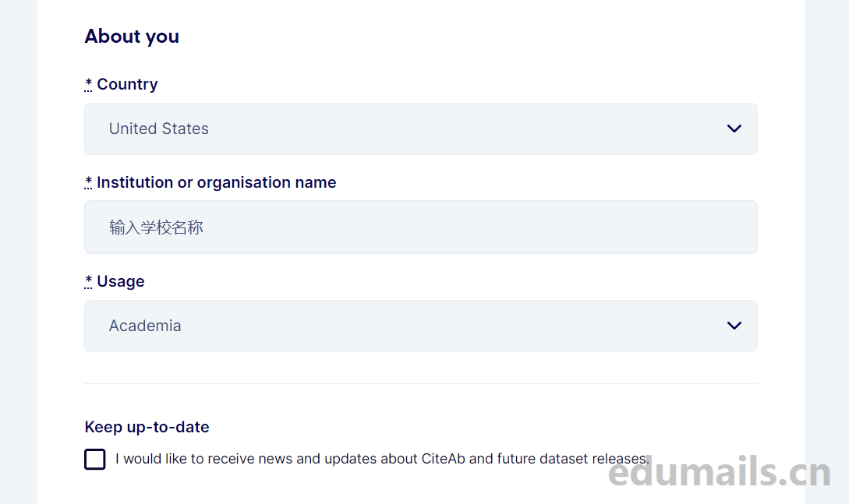Click the divider line below Usage
The width and height of the screenshot is (849, 504).
421,383
